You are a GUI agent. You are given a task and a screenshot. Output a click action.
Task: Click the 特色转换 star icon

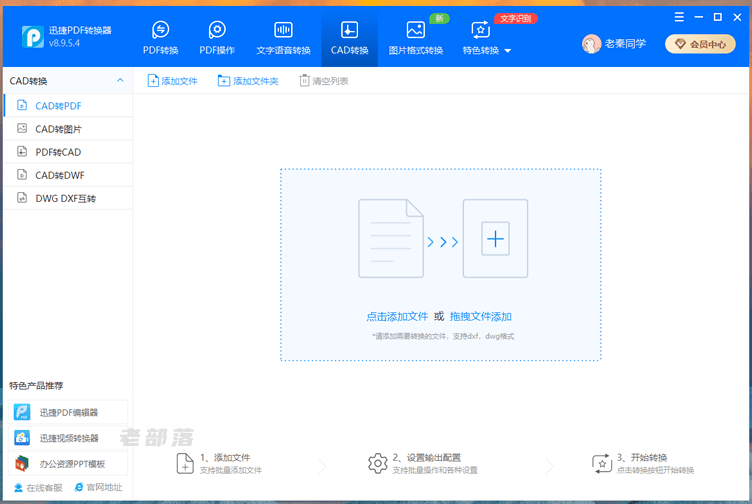pos(480,30)
